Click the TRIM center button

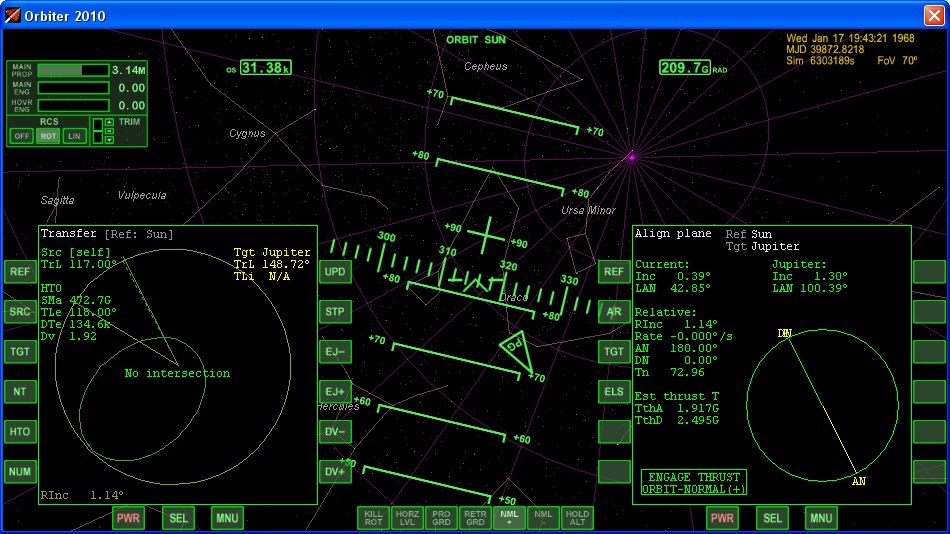[109, 131]
